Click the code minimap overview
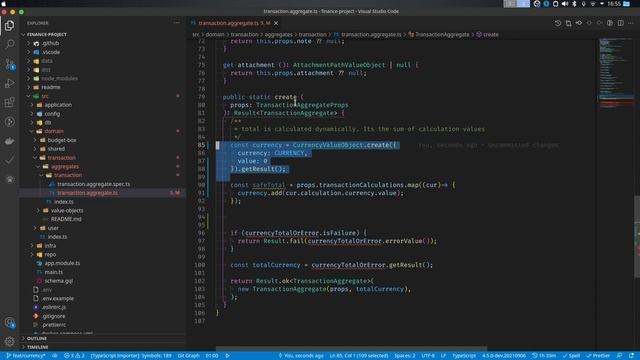 tap(616, 73)
